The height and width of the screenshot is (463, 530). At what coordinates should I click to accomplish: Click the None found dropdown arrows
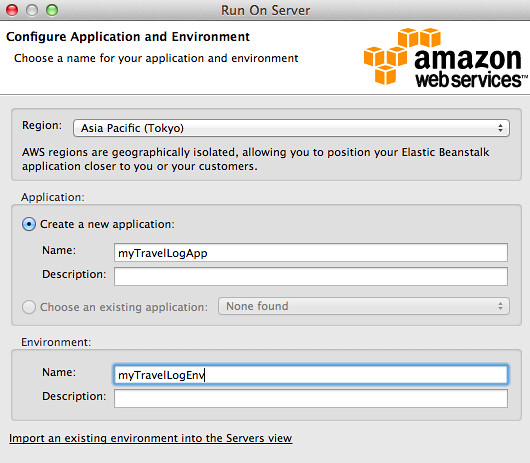point(500,306)
